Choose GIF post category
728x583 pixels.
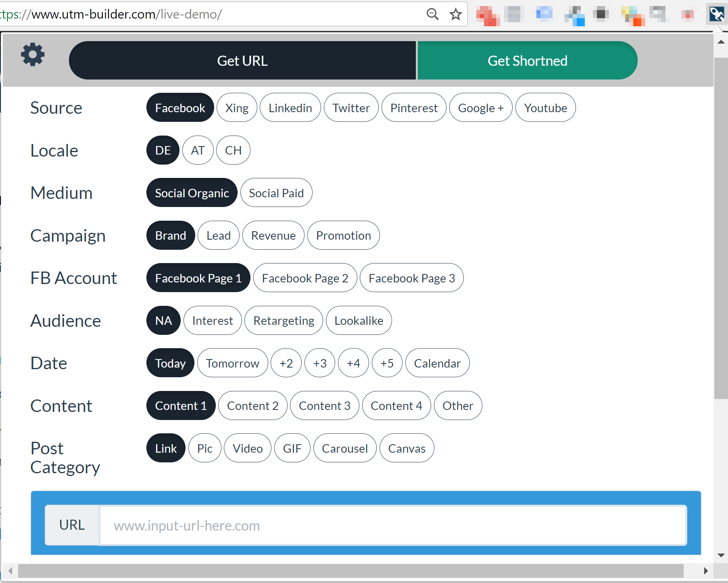point(292,448)
